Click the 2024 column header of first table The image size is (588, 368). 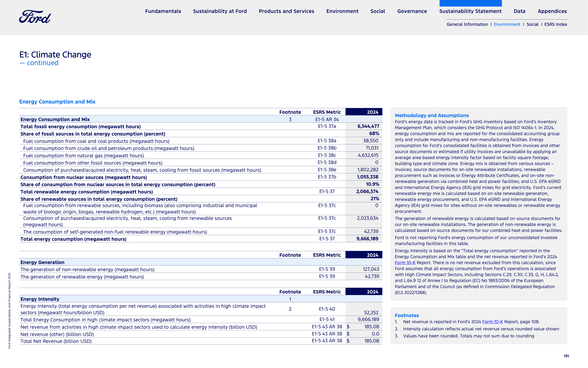point(364,112)
